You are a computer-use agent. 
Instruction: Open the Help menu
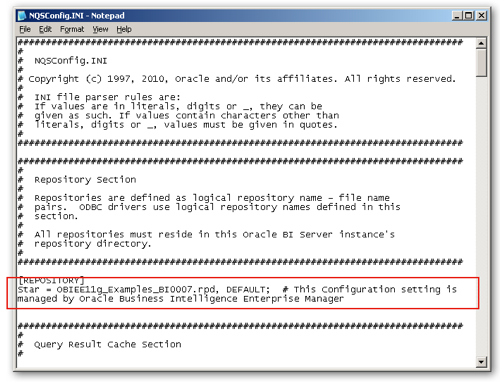124,29
